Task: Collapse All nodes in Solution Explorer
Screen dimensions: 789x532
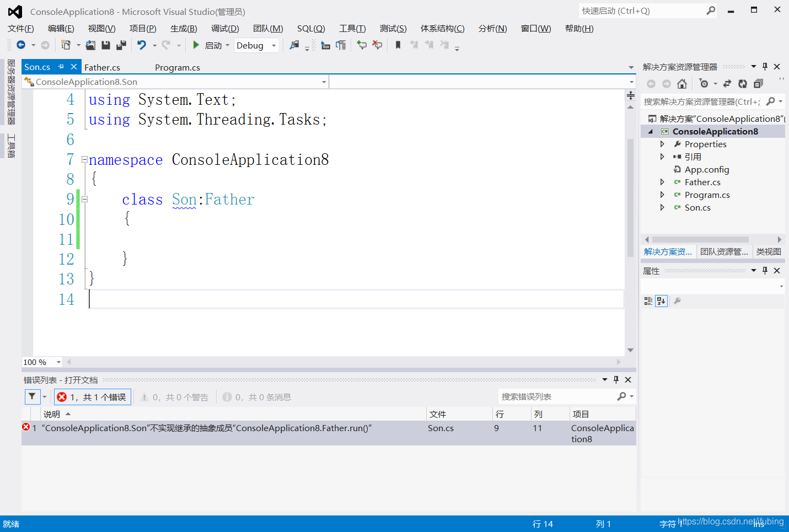Action: (758, 84)
